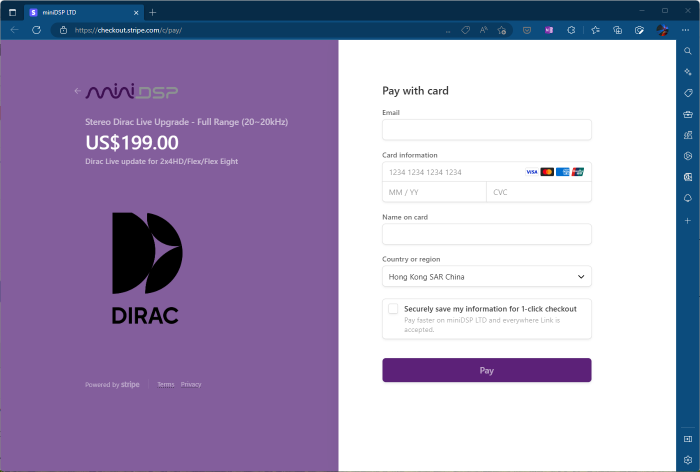Close the miniDSP LTD tab
The image size is (700, 472).
click(x=136, y=13)
